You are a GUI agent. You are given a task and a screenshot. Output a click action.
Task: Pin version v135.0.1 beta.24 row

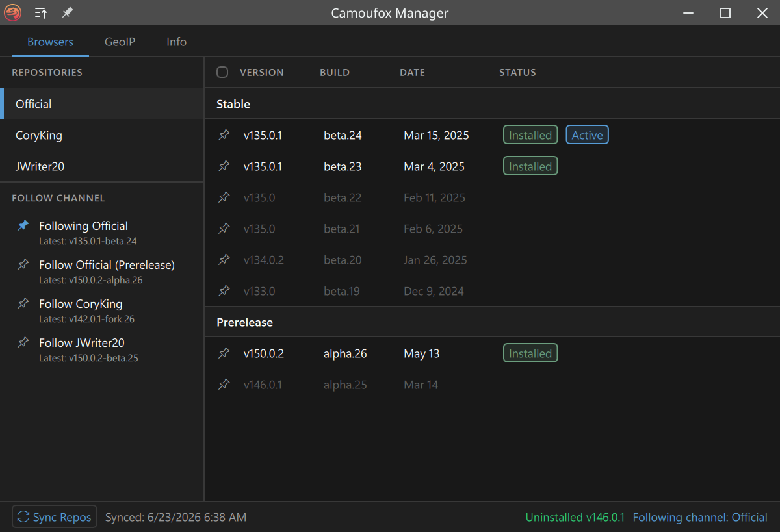[224, 135]
